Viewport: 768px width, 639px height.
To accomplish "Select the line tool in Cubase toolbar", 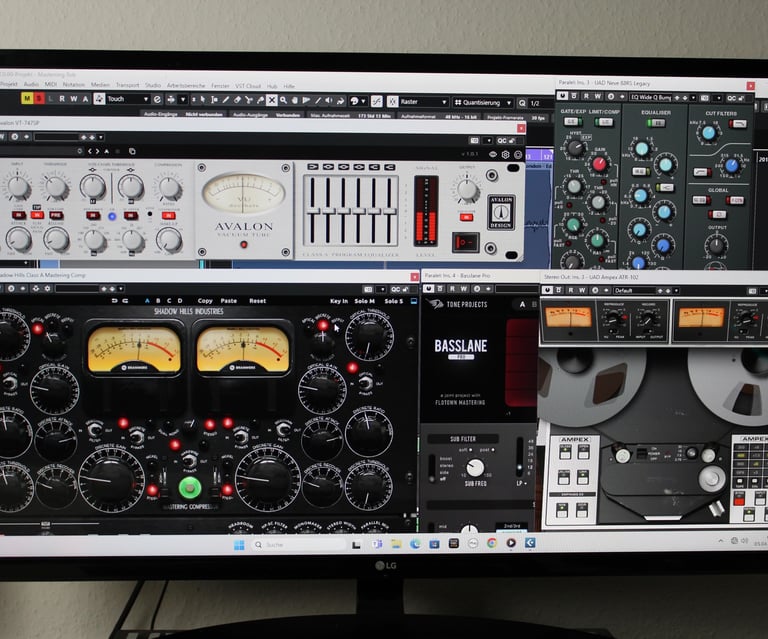I will point(318,100).
